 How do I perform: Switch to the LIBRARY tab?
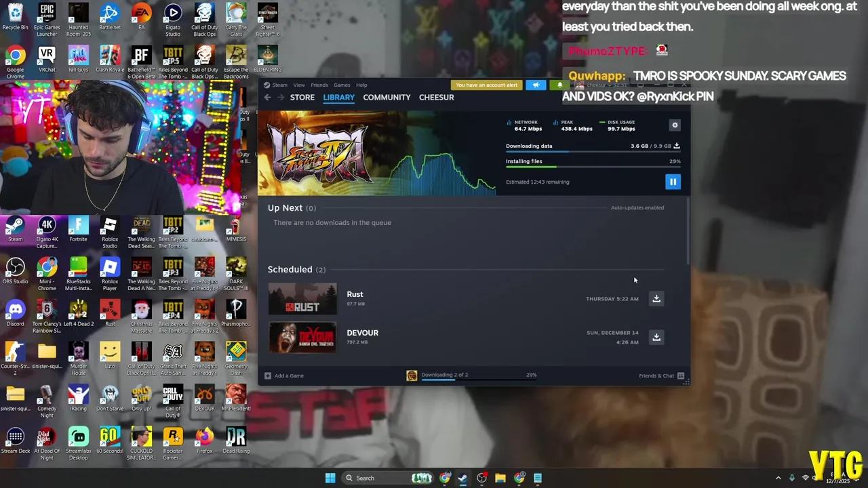tap(339, 98)
